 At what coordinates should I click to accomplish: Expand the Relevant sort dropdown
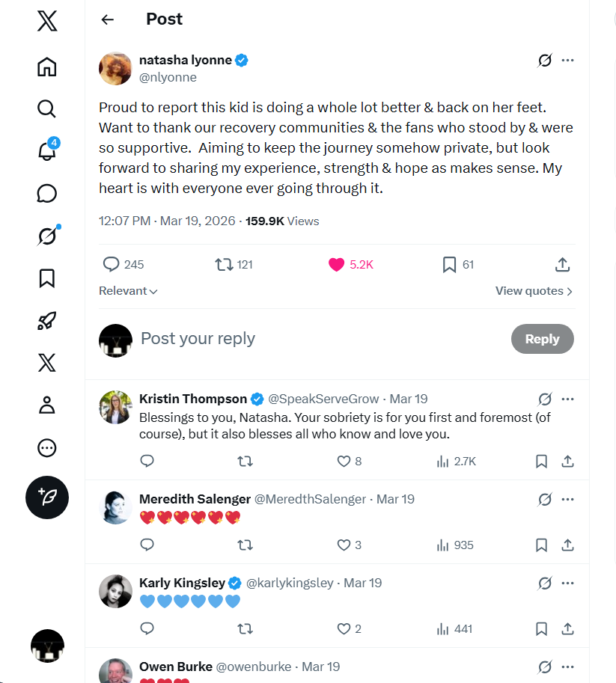[x=128, y=291]
